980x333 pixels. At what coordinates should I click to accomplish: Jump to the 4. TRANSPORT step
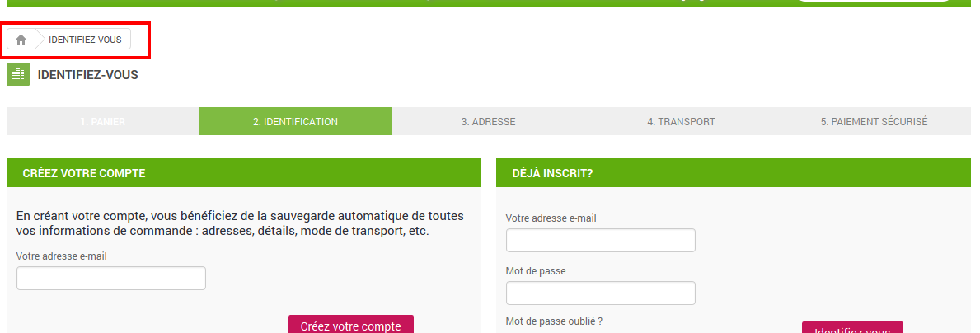[681, 122]
